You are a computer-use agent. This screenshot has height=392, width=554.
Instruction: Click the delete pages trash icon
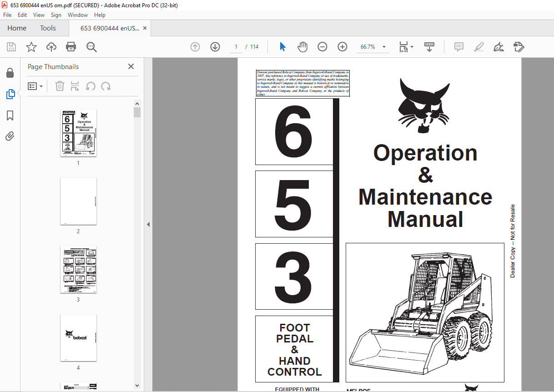click(x=60, y=86)
